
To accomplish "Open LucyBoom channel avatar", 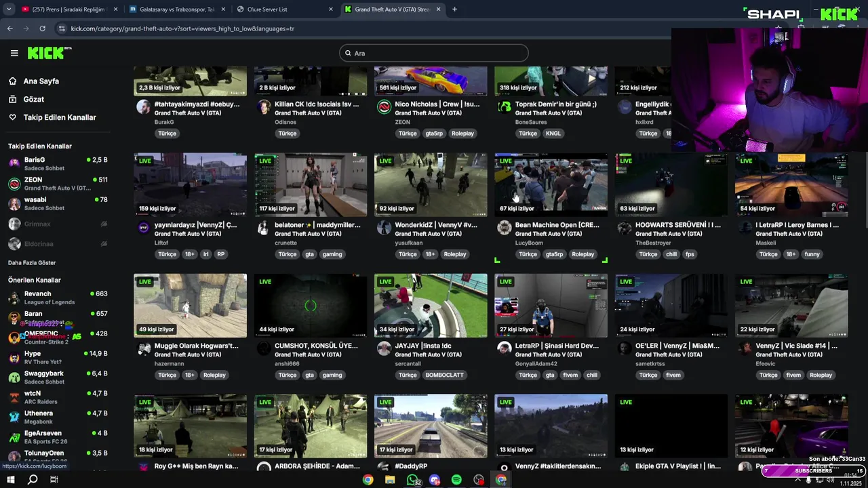I will (504, 228).
